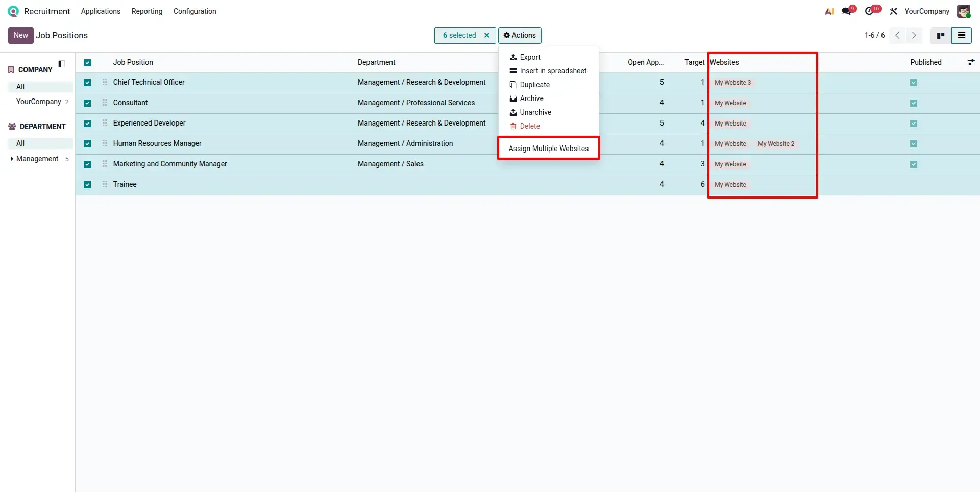
Task: Toggle Published for Consultant
Action: tap(914, 103)
